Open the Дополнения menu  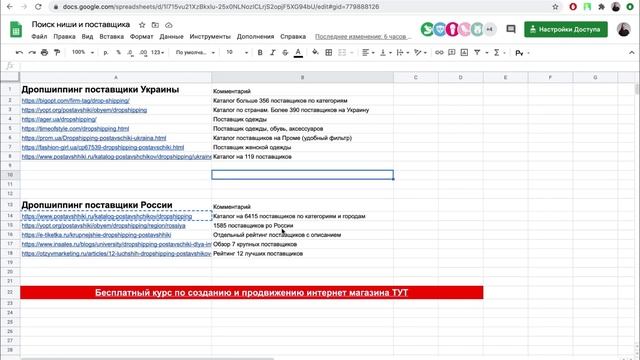(x=256, y=36)
